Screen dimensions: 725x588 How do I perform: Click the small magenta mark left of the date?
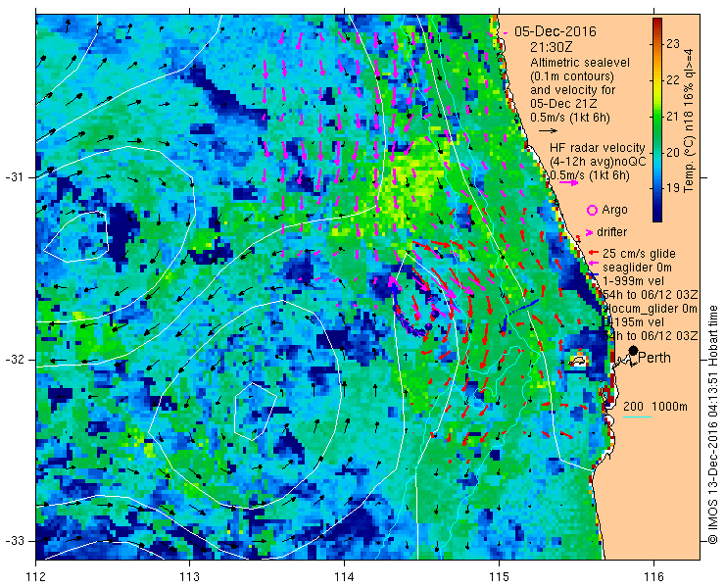coord(506,33)
